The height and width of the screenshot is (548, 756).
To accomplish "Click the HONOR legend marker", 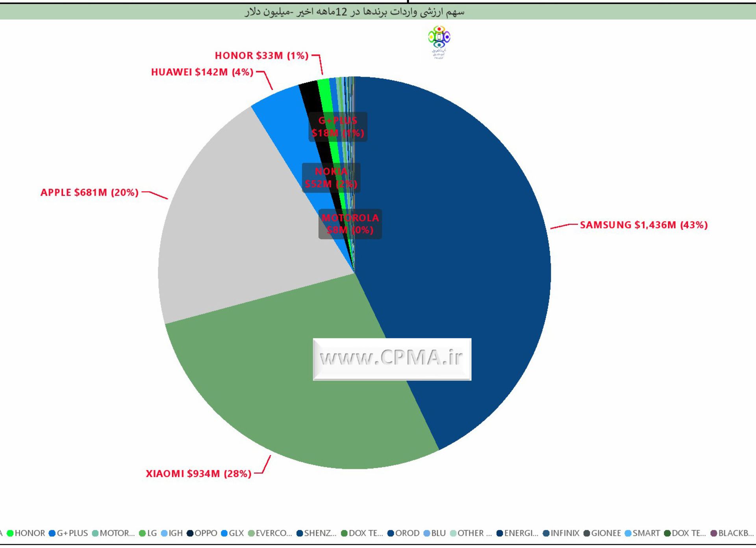I will (x=10, y=533).
